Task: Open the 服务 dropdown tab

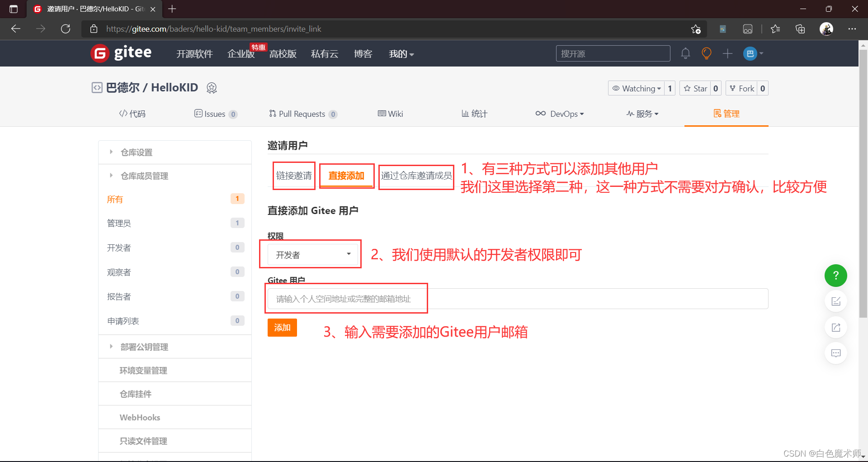Action: click(x=642, y=114)
